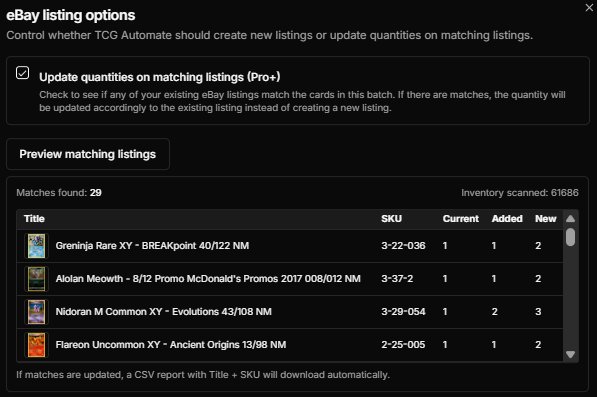Click SKU 3-37-2 cell
Image resolution: width=597 pixels, height=397 pixels.
[397, 279]
